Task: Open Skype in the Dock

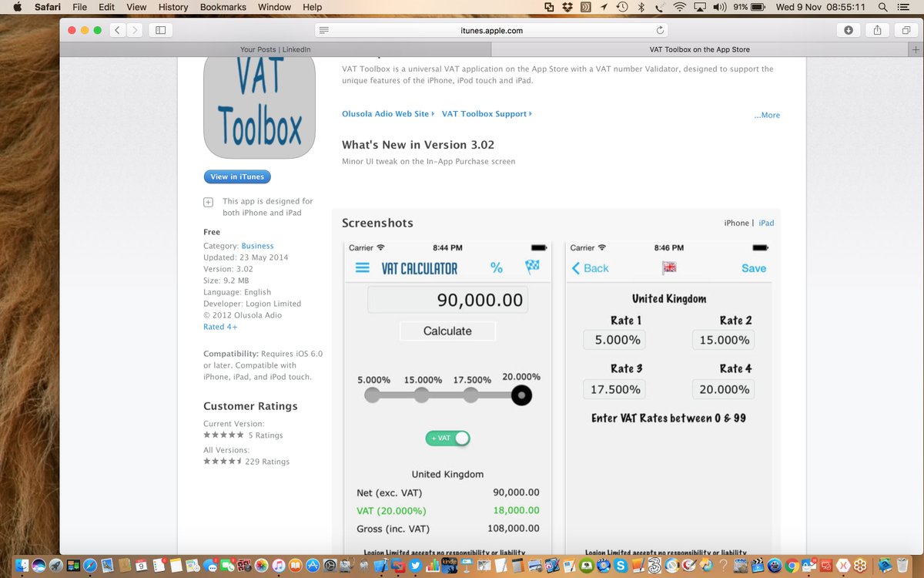Action: pyautogui.click(x=621, y=565)
